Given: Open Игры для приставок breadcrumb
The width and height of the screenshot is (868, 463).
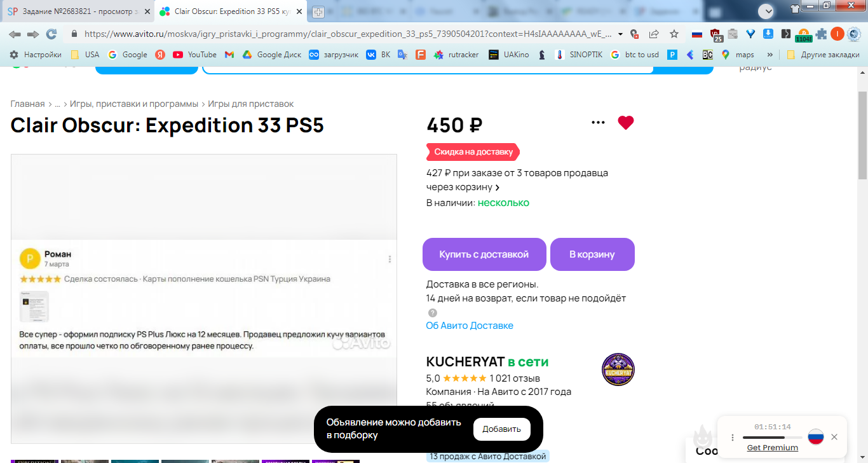Looking at the screenshot, I should click(251, 104).
